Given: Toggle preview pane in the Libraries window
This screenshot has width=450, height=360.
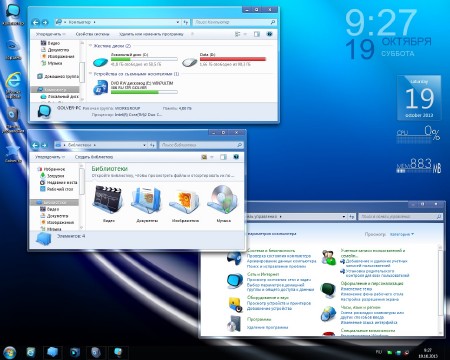Looking at the screenshot, I should pos(223,157).
